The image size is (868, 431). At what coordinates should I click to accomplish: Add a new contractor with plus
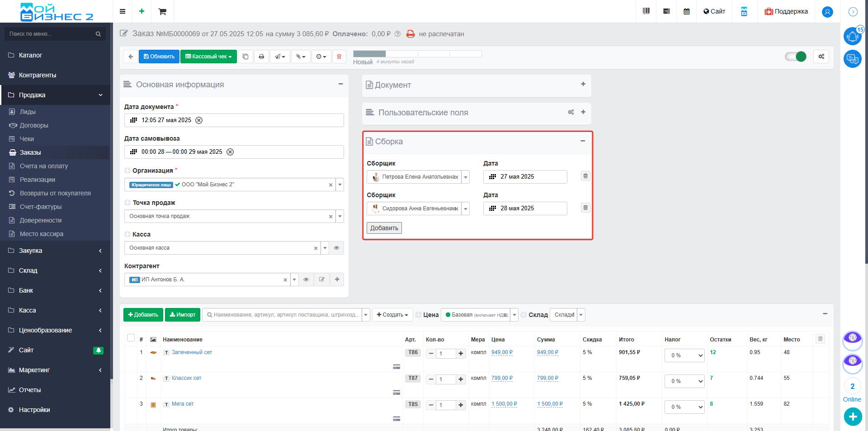pos(337,279)
